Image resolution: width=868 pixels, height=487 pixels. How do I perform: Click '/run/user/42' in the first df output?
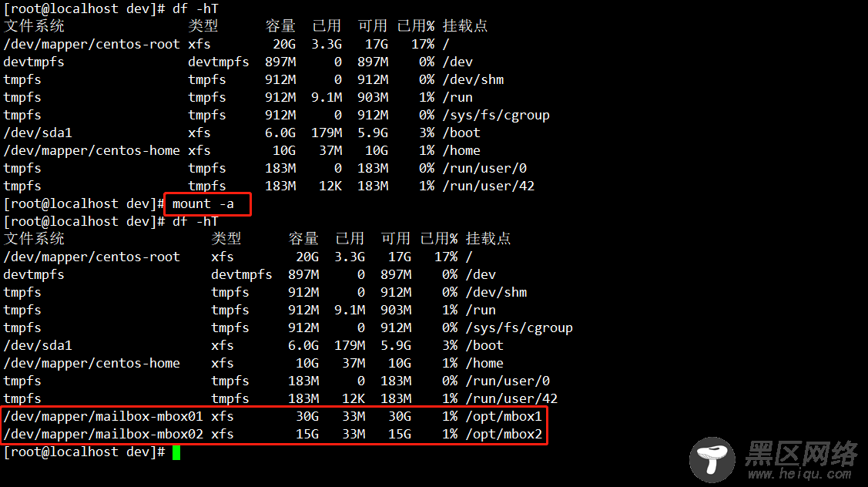pyautogui.click(x=488, y=186)
